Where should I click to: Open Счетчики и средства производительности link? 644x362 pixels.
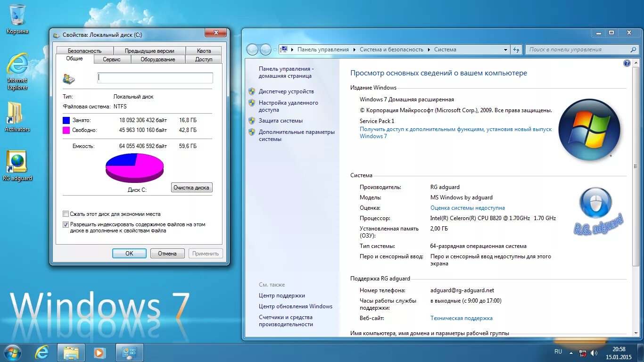[286, 321]
